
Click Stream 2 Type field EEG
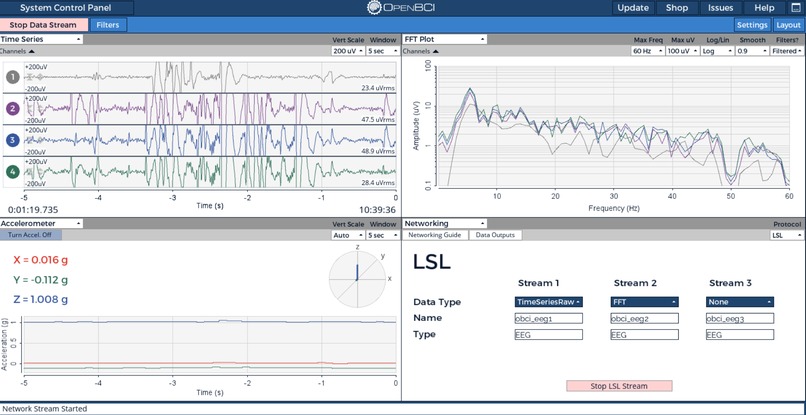pyautogui.click(x=645, y=335)
